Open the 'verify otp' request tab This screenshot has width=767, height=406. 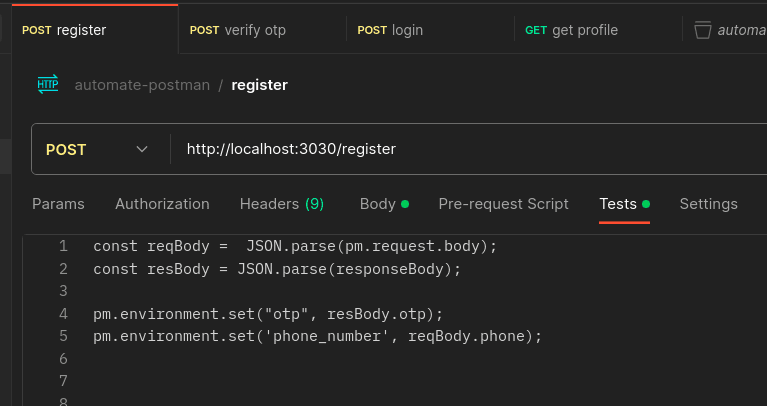click(x=262, y=30)
